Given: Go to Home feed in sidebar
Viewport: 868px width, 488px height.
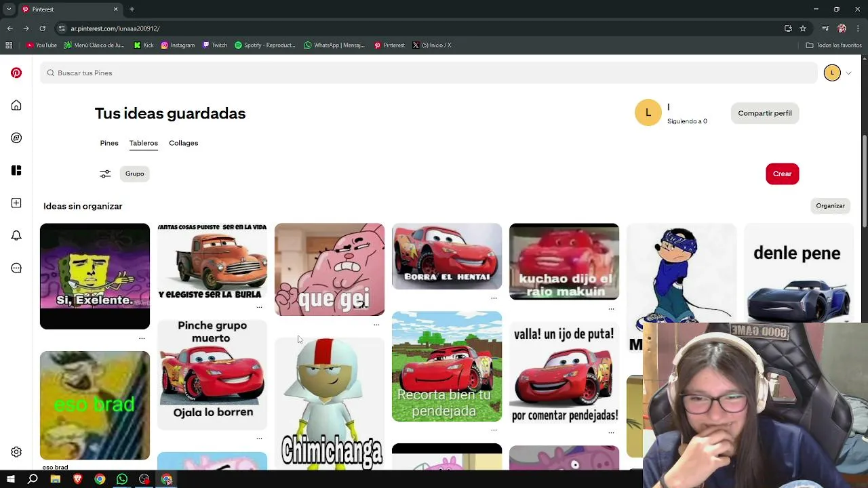Looking at the screenshot, I should [x=16, y=105].
